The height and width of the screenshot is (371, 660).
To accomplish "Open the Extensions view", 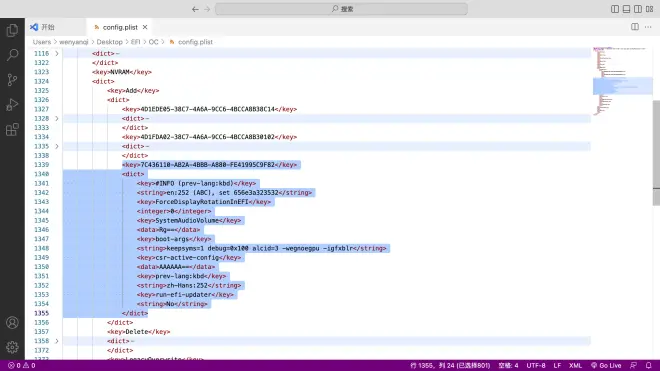I will click(12, 129).
